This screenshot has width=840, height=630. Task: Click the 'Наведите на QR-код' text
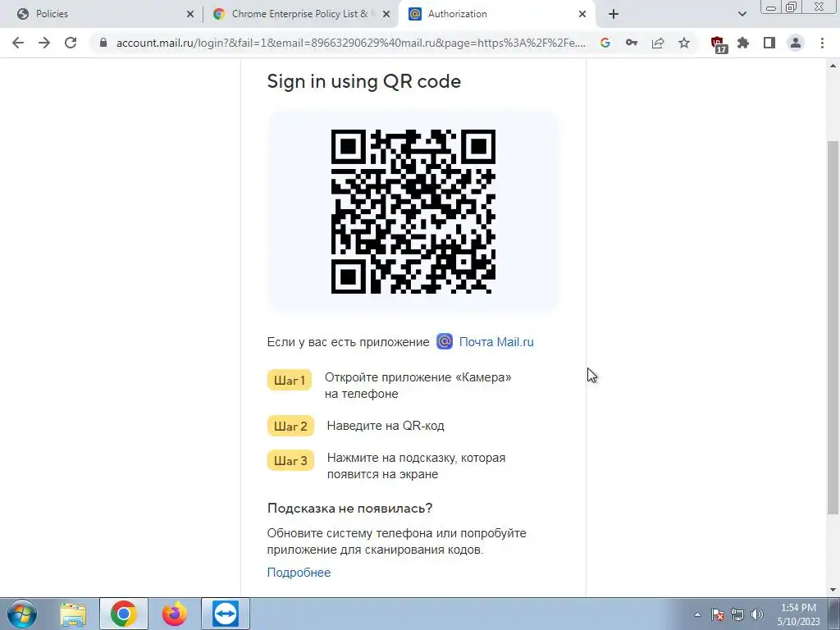click(386, 426)
